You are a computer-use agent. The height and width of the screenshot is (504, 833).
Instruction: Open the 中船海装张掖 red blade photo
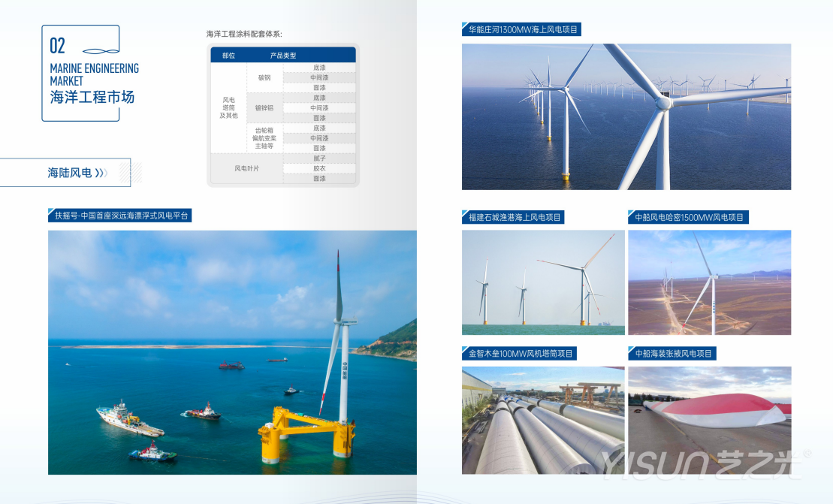coord(709,420)
